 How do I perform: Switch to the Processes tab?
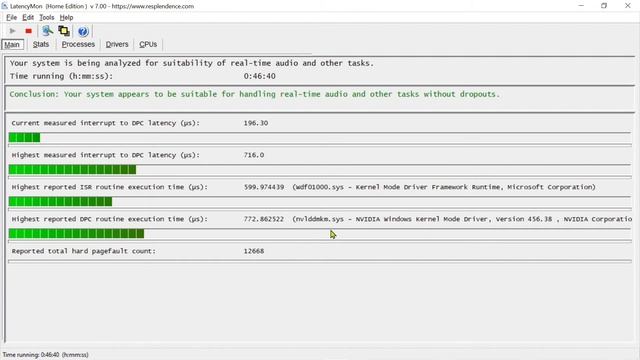tap(78, 44)
